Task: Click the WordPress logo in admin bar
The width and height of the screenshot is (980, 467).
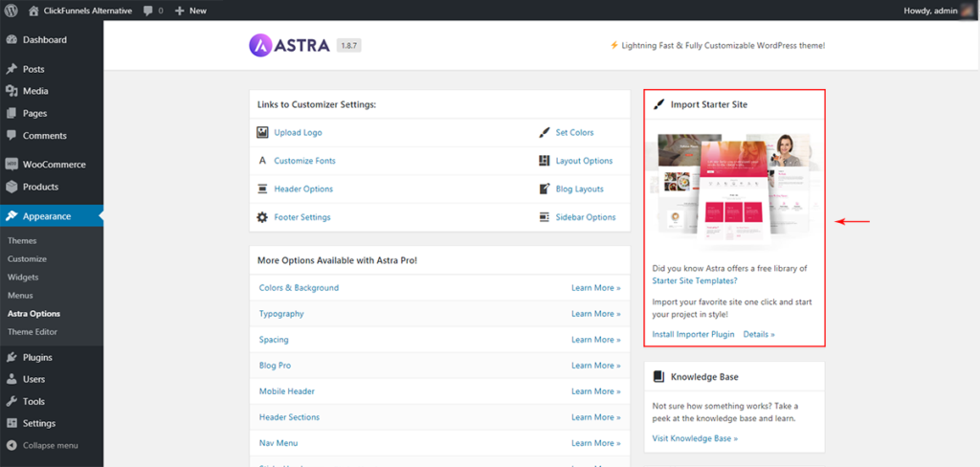Action: 11,11
